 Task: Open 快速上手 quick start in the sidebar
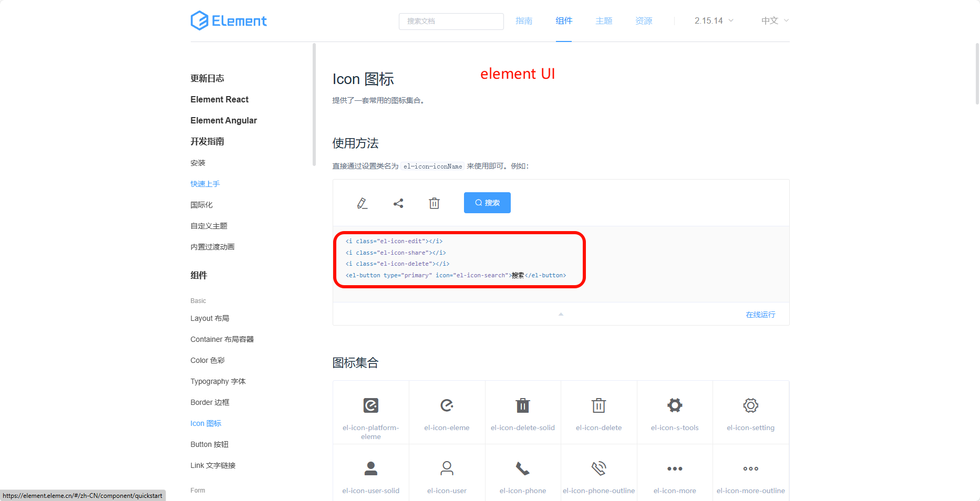point(205,184)
